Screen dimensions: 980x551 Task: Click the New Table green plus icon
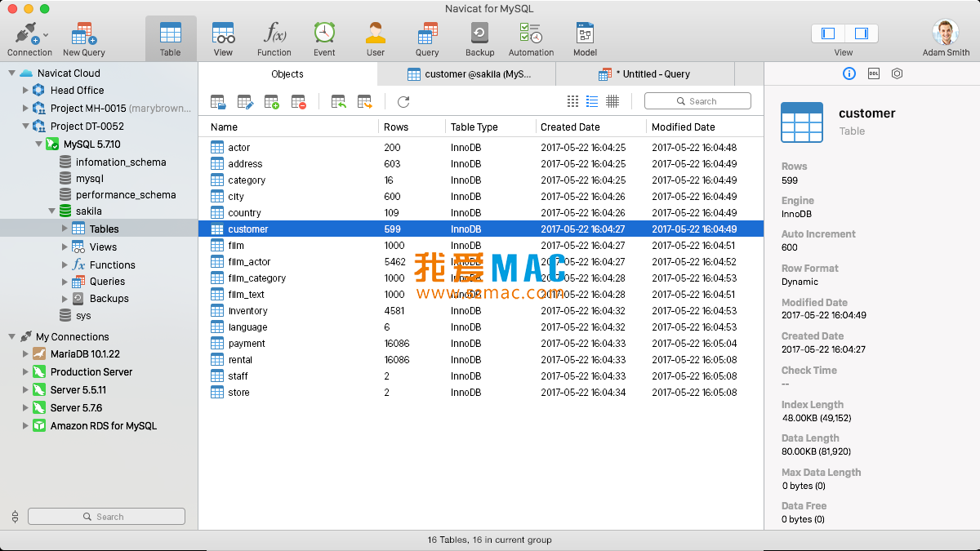[272, 102]
